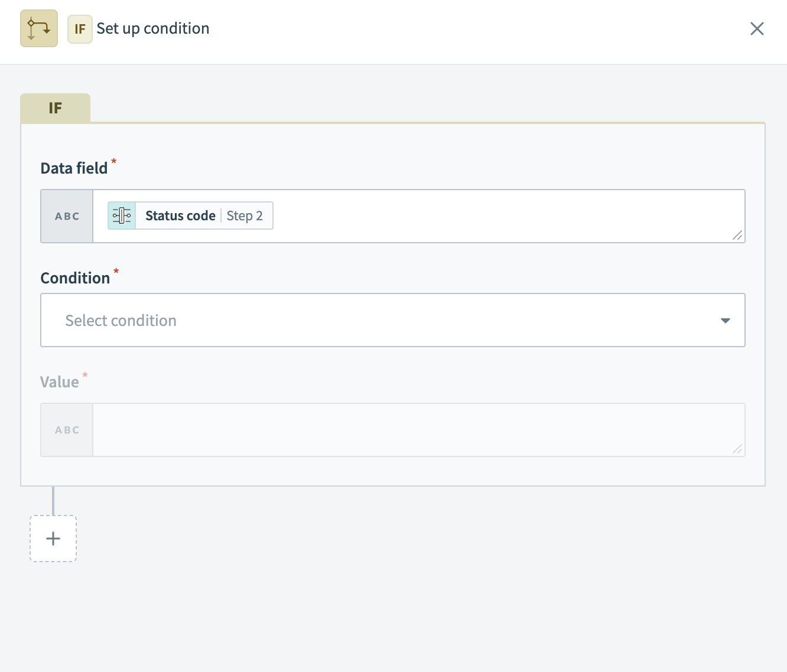Click inside the empty Value text area
This screenshot has width=787, height=672.
click(414, 430)
